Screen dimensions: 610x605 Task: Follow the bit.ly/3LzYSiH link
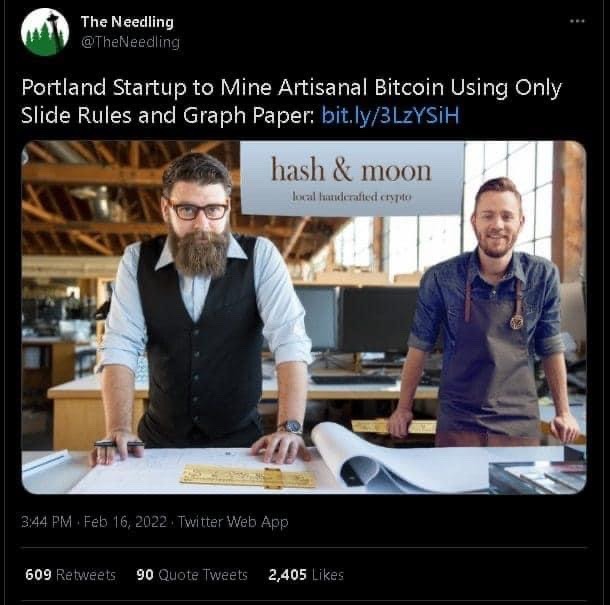[x=391, y=115]
